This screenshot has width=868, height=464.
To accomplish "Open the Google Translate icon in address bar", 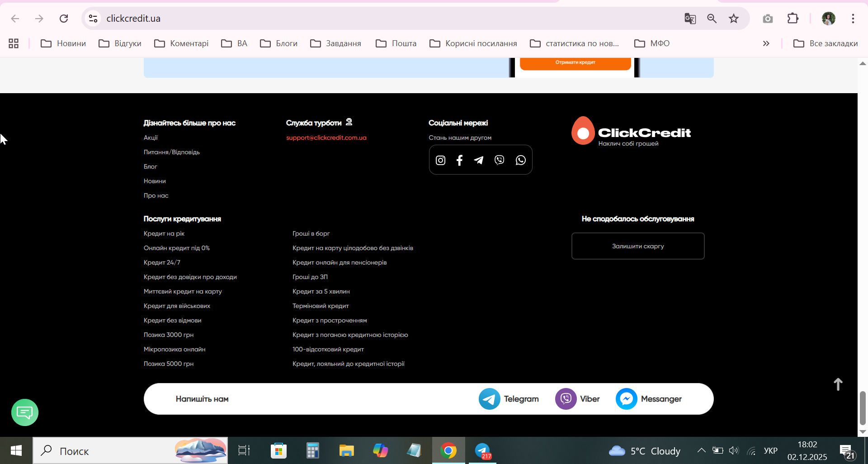I will pos(690,19).
